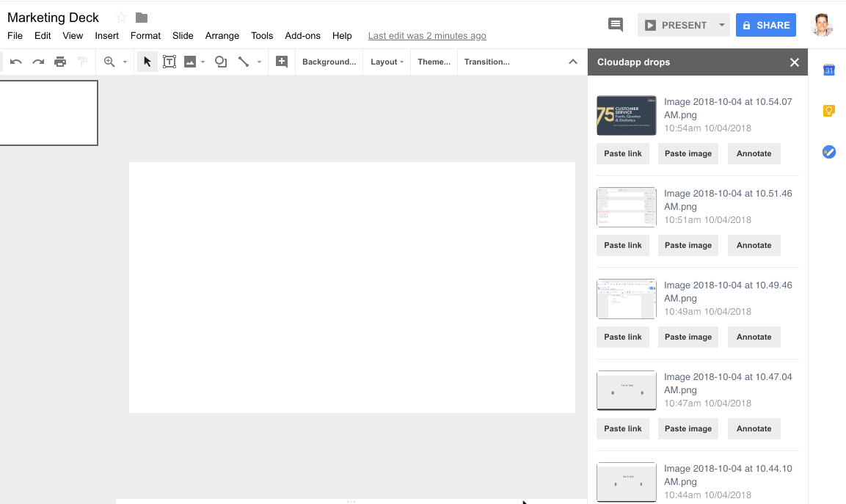Open the comments history icon

pos(616,24)
